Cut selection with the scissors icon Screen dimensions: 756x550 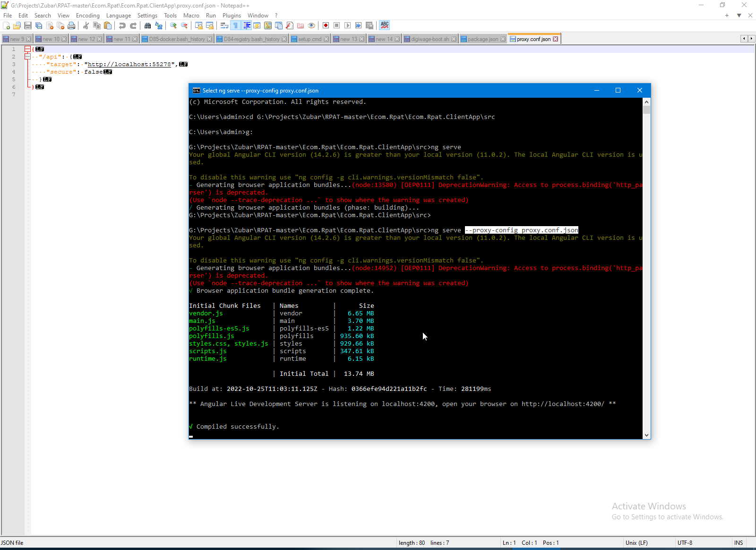(x=86, y=25)
